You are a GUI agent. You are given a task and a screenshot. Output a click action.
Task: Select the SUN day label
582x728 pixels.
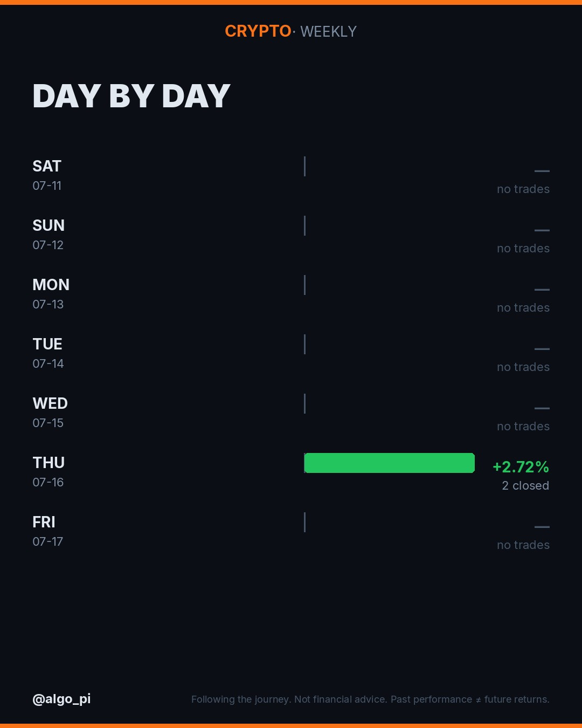click(48, 225)
